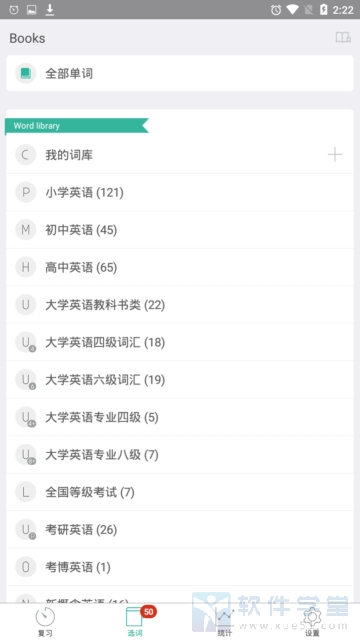Expand 考研英语 (26) category
The width and height of the screenshot is (360, 640).
click(x=180, y=530)
